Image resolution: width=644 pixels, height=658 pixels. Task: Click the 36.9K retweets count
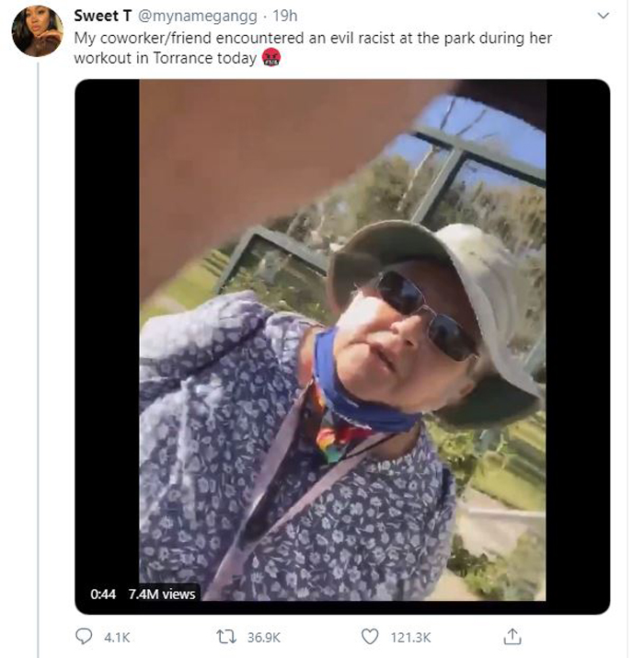pyautogui.click(x=263, y=638)
